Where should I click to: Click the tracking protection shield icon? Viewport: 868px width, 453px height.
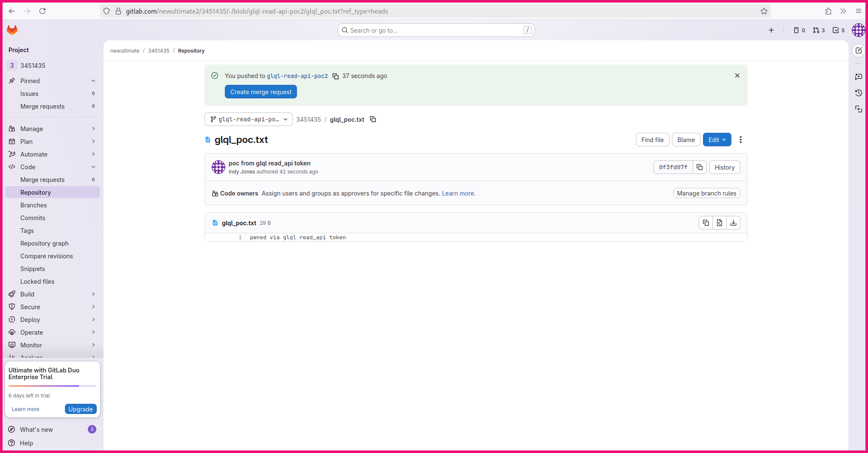pyautogui.click(x=106, y=11)
